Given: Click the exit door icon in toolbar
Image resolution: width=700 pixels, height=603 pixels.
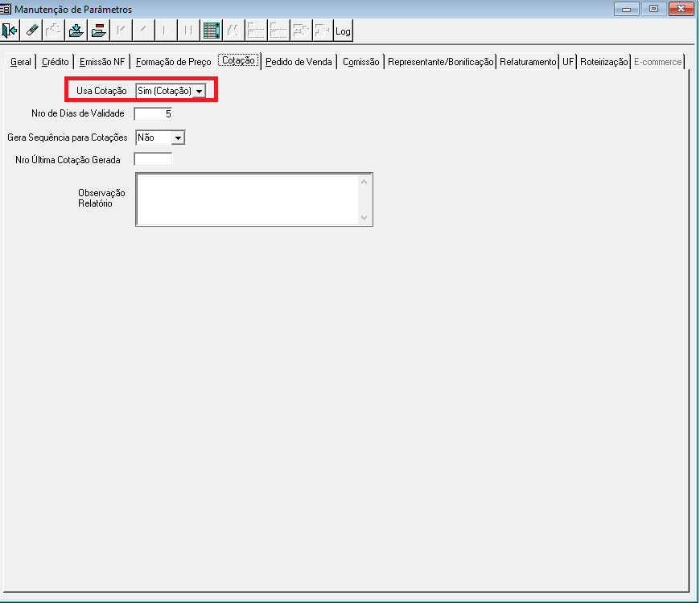Looking at the screenshot, I should tap(10, 31).
